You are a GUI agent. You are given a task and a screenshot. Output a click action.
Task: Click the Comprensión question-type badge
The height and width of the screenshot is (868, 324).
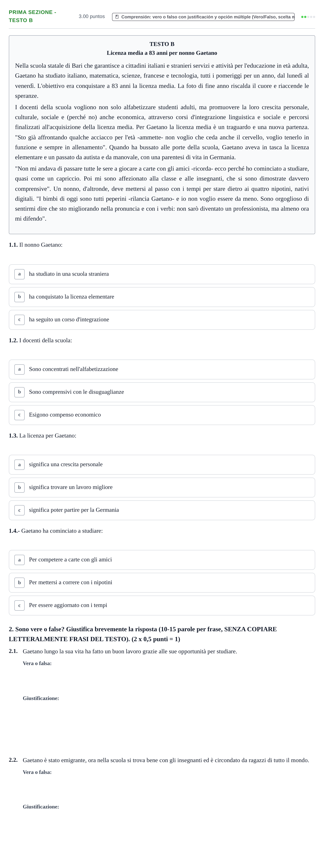coord(203,17)
